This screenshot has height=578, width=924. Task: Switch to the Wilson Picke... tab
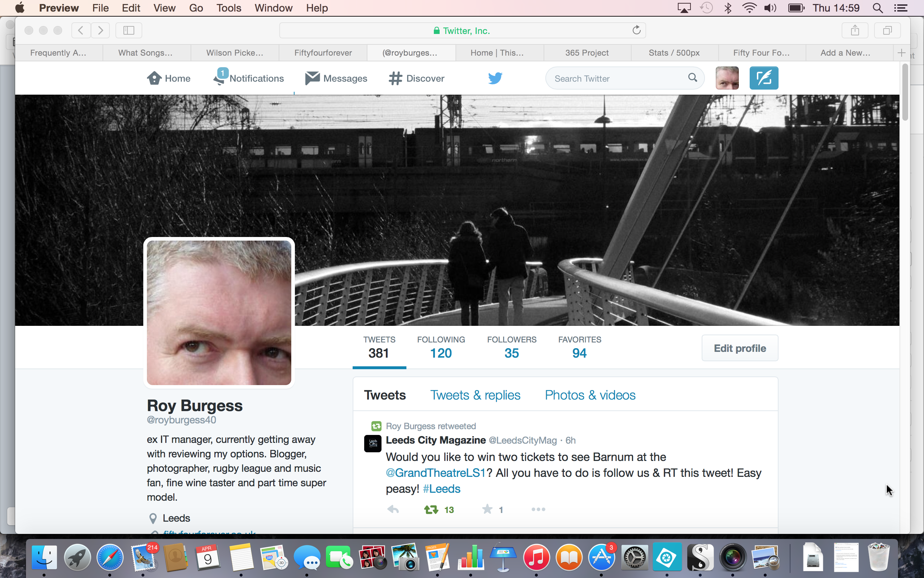tap(235, 53)
